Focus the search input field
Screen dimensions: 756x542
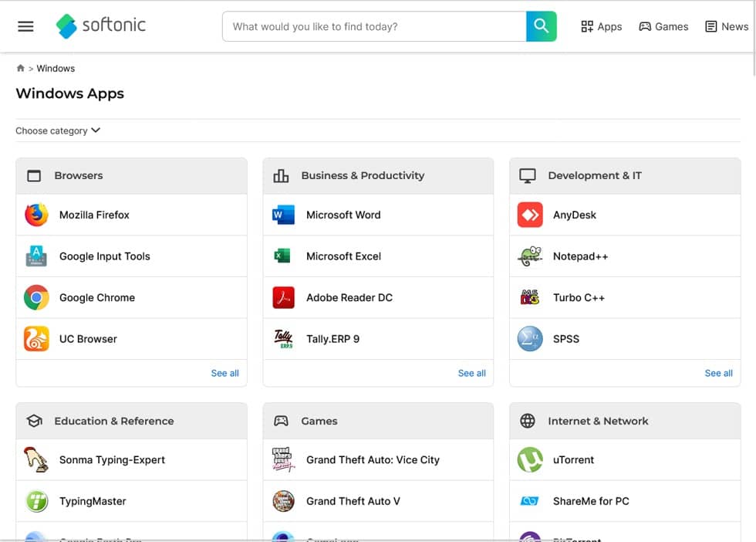[374, 26]
